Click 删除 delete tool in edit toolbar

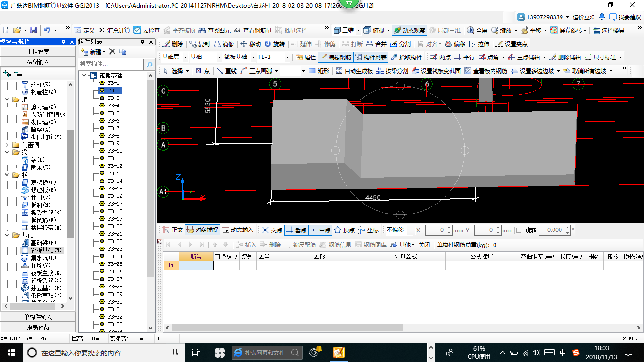[x=173, y=44]
